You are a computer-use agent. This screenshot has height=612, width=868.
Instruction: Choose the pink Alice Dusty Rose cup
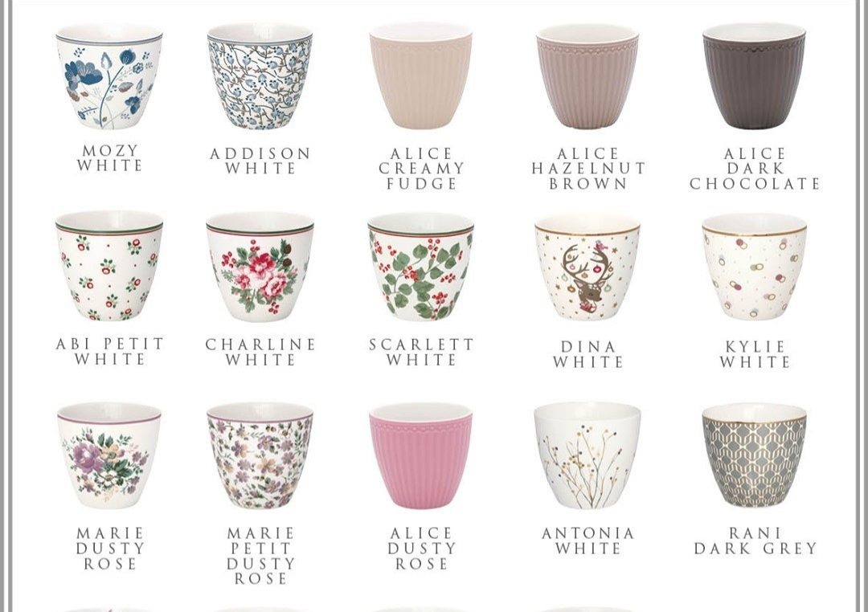tap(420, 455)
